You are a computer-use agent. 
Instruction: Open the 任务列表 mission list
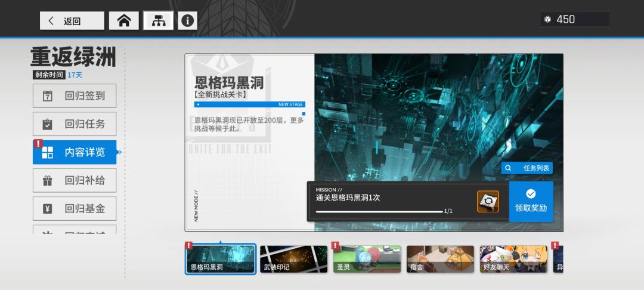point(527,168)
